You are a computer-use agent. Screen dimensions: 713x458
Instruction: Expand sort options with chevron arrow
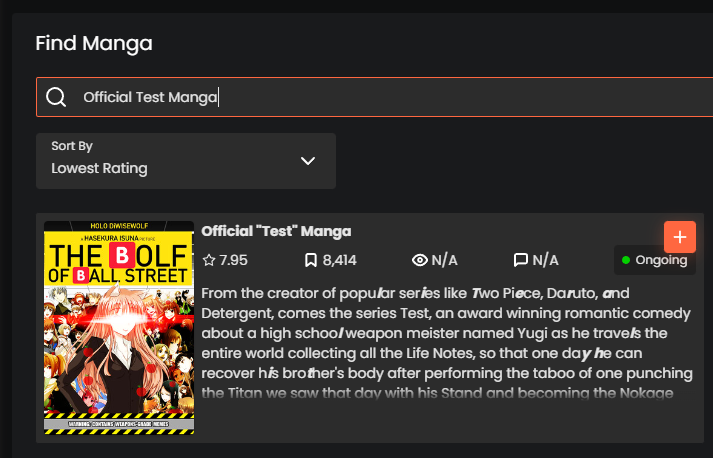(308, 161)
